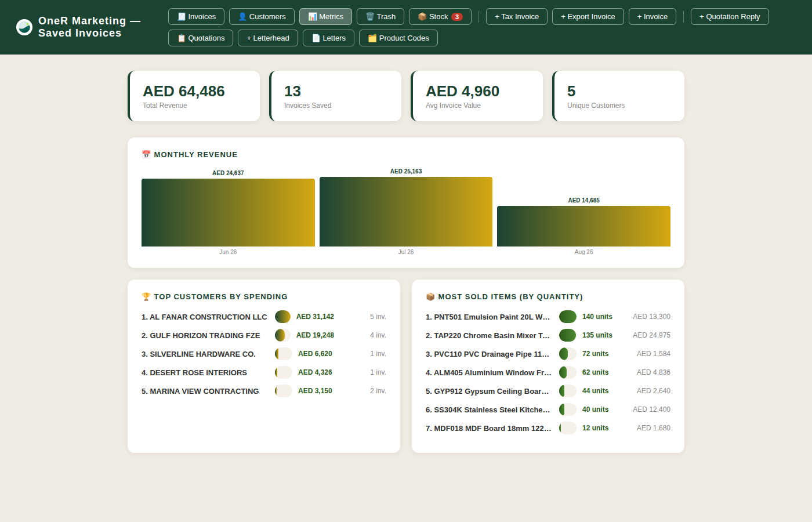Open the Quotations tab

(201, 38)
